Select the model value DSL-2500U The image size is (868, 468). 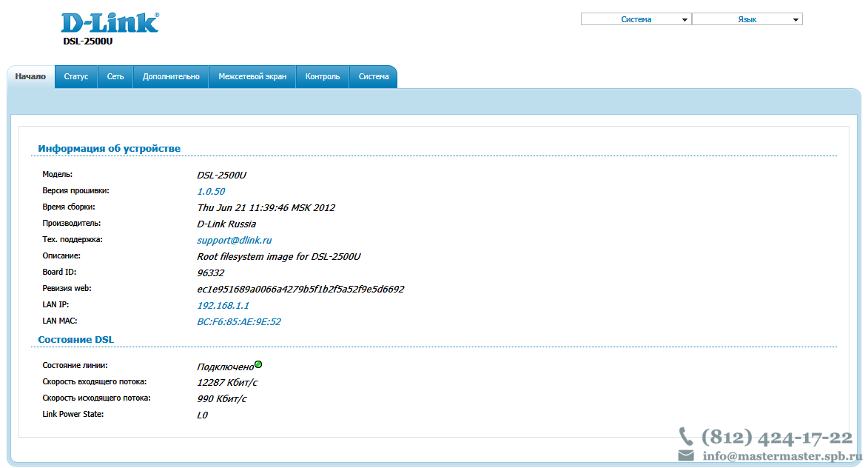[221, 175]
